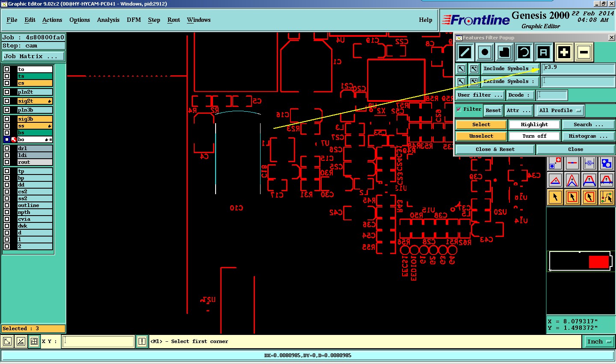Click the Unselect button

[x=481, y=136]
